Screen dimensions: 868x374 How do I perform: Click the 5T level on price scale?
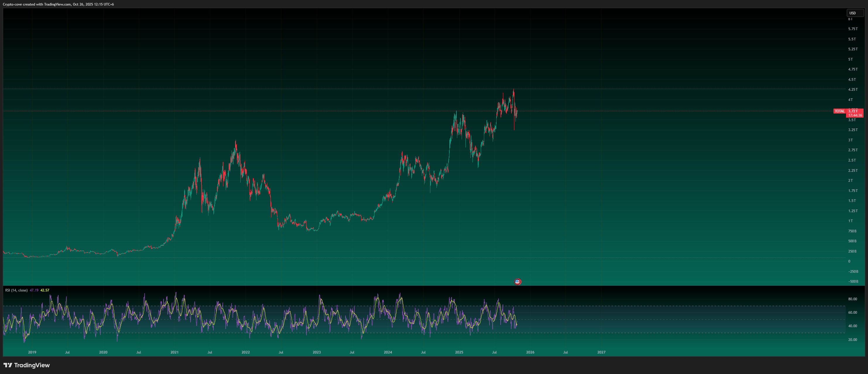(850, 59)
